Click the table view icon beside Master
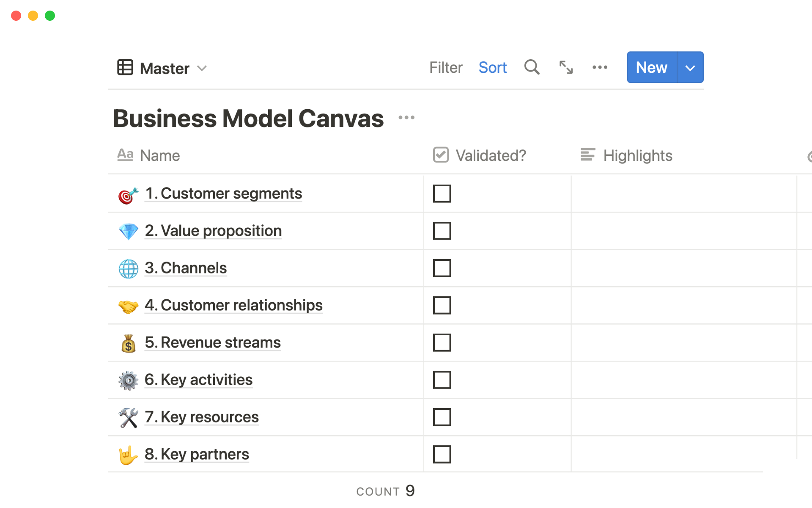The image size is (812, 508). point(125,67)
